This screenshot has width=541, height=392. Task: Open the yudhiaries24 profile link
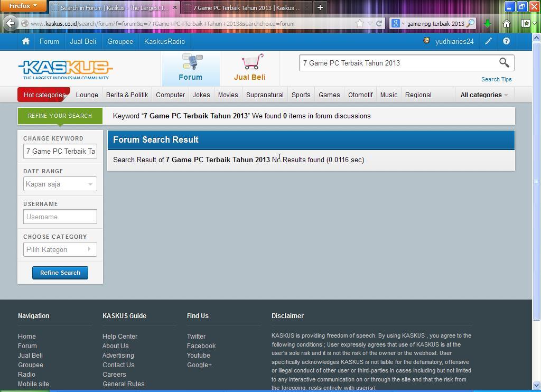454,41
